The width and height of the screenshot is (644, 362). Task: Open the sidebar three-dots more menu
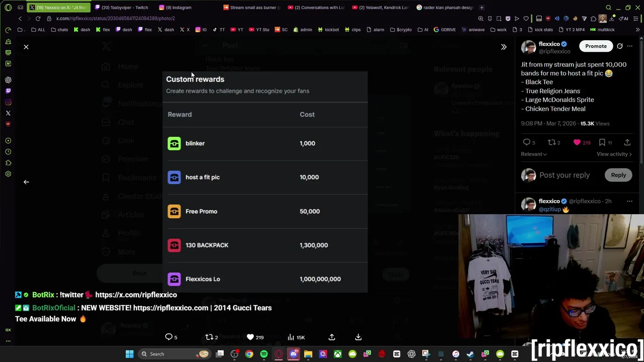point(8,341)
